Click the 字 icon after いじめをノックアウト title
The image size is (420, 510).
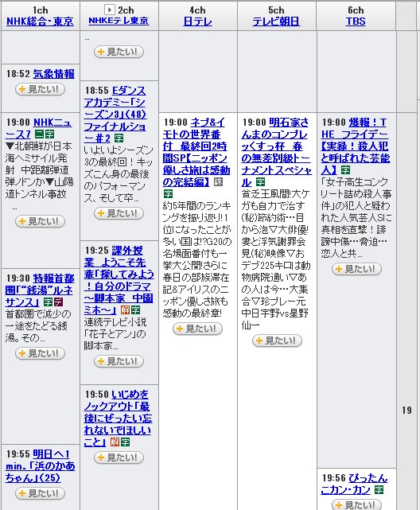125,442
